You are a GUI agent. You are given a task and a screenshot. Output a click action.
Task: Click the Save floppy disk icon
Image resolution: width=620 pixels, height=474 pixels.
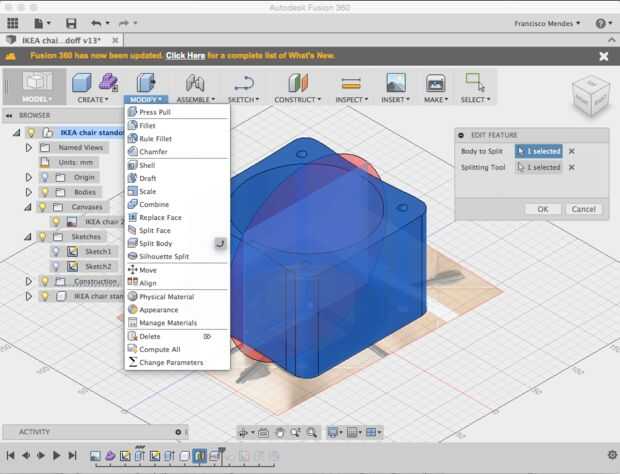[71, 23]
